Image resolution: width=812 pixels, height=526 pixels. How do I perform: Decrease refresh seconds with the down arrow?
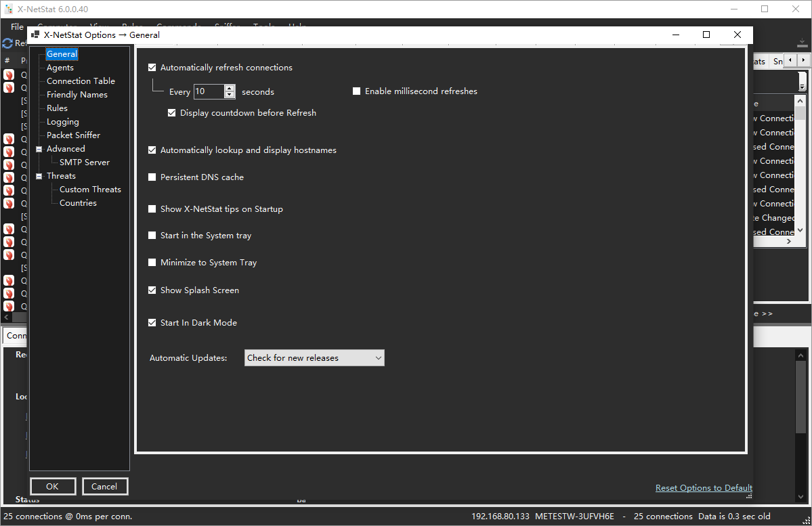[x=230, y=95]
